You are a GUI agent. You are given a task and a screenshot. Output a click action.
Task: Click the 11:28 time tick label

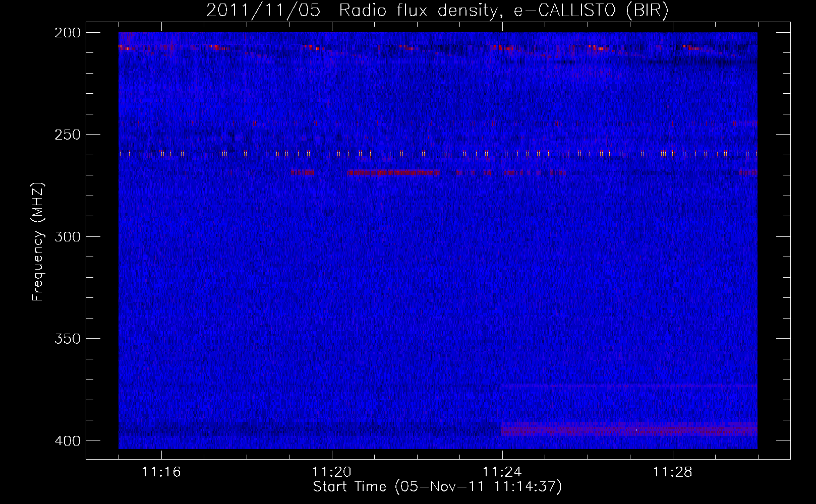[x=672, y=472]
